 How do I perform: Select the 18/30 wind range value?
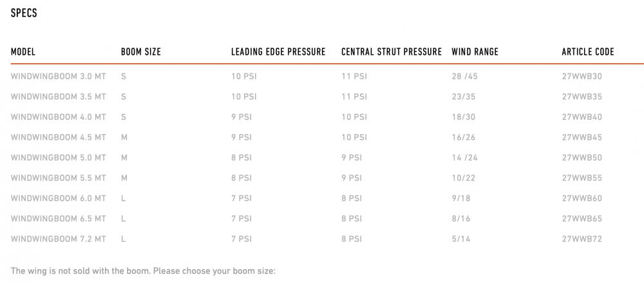463,117
